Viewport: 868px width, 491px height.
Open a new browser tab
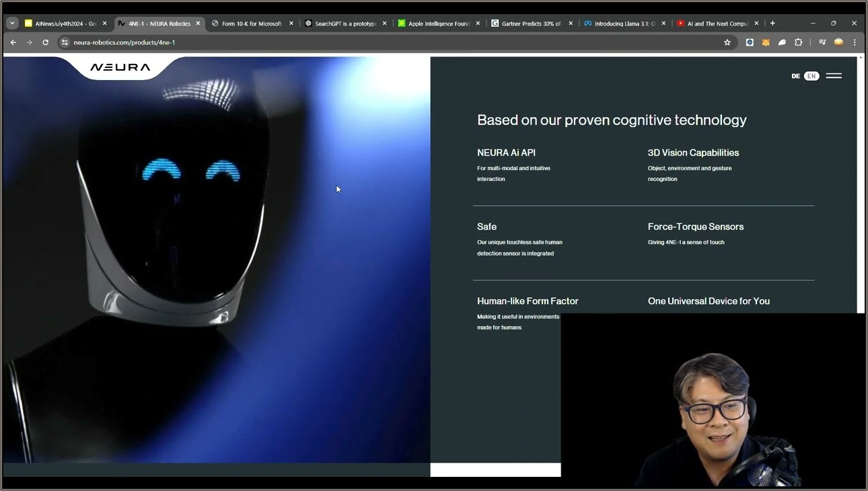point(772,23)
